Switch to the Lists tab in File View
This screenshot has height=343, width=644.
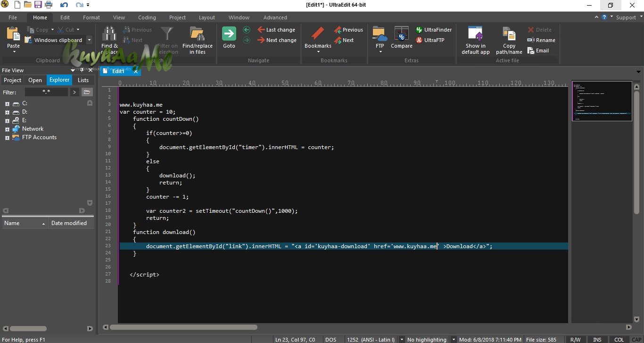tap(83, 80)
